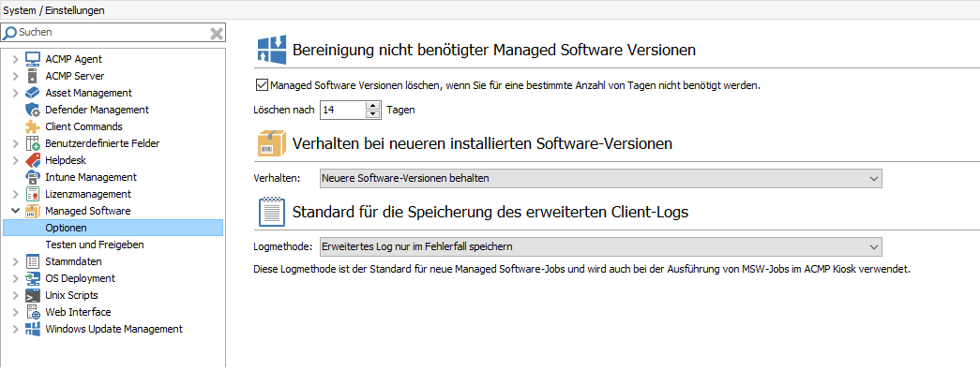Select the Helpdesk label

(x=66, y=160)
